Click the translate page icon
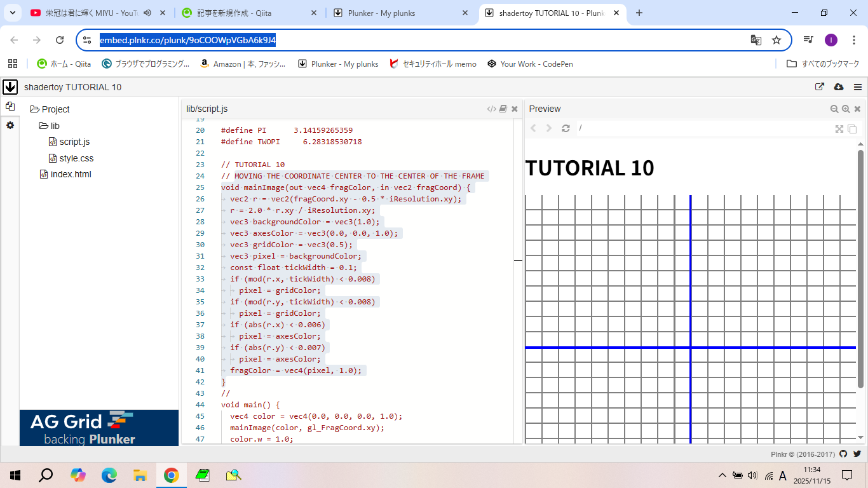The height and width of the screenshot is (488, 868). 756,40
